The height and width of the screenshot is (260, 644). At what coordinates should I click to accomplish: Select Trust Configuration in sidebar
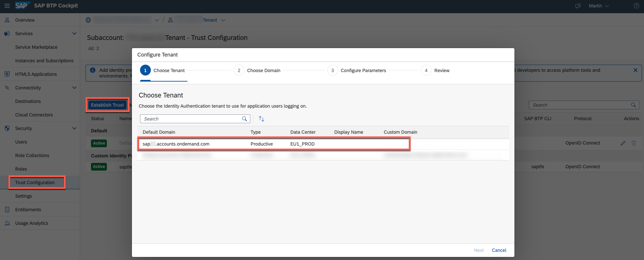[x=35, y=182]
